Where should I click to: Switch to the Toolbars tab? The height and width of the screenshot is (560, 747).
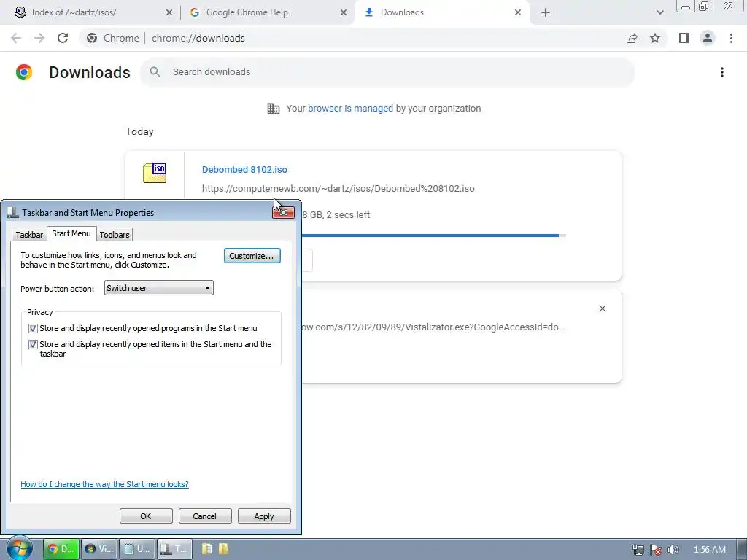tap(115, 235)
